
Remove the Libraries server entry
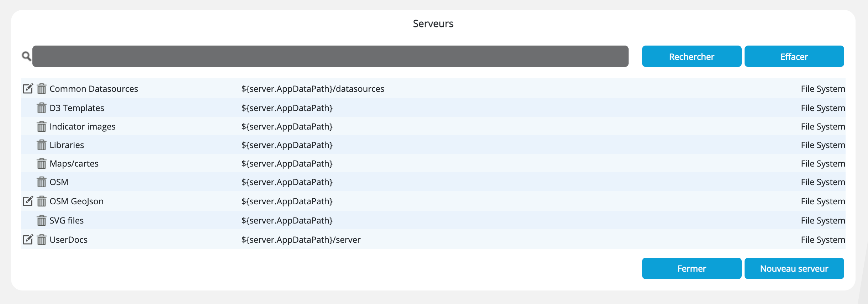[42, 145]
